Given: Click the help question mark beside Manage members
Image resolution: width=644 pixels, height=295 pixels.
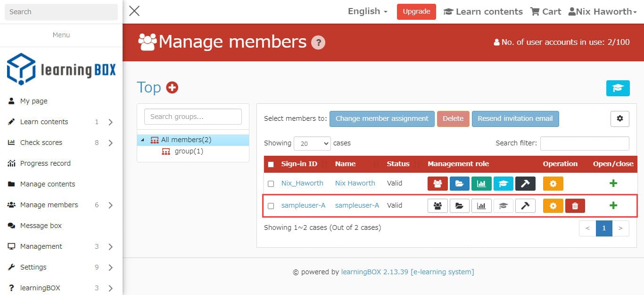Looking at the screenshot, I should pos(318,42).
